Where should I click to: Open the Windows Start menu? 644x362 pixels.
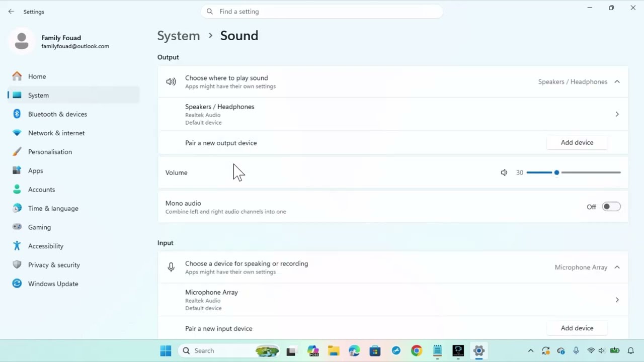pos(166,350)
